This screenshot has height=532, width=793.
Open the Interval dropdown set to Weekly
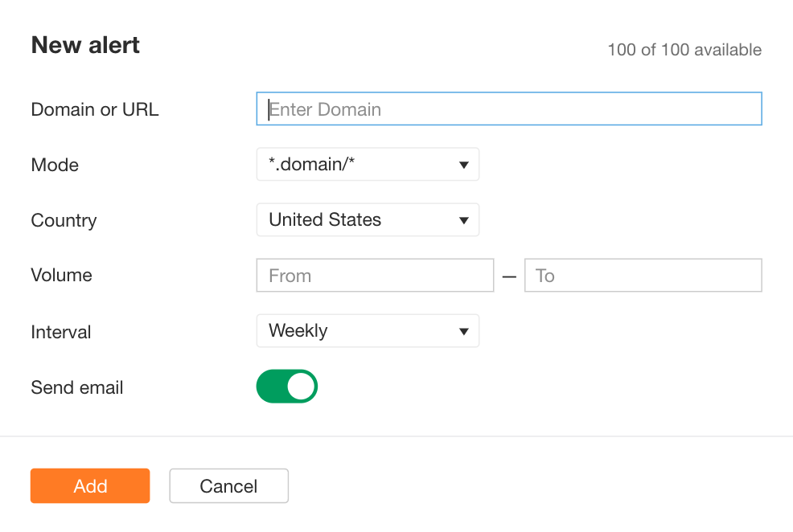click(368, 330)
